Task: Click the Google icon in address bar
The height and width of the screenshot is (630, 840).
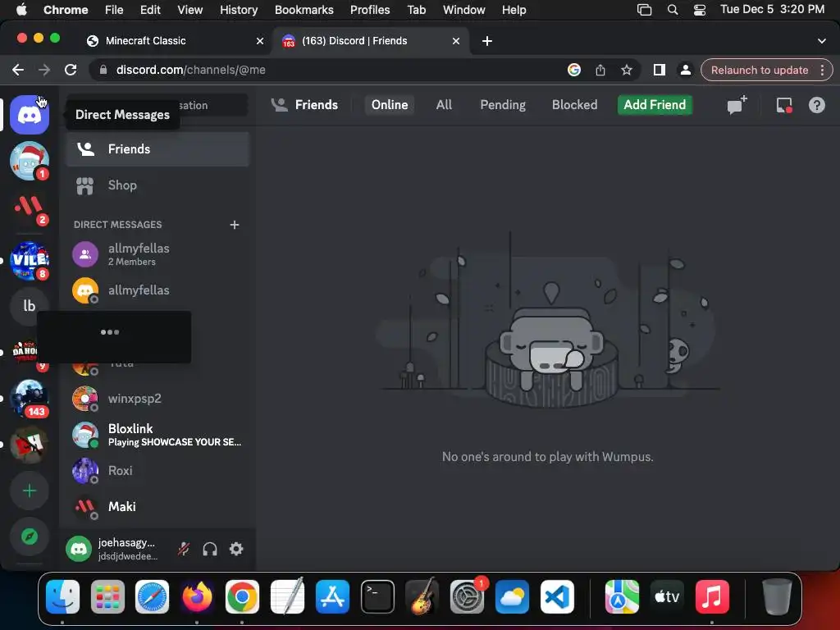Action: [x=573, y=70]
